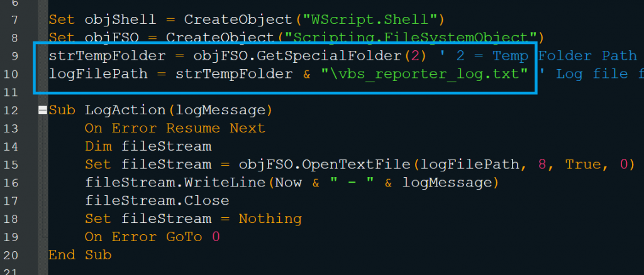Place cursor on fileStream.Close line

[x=157, y=200]
